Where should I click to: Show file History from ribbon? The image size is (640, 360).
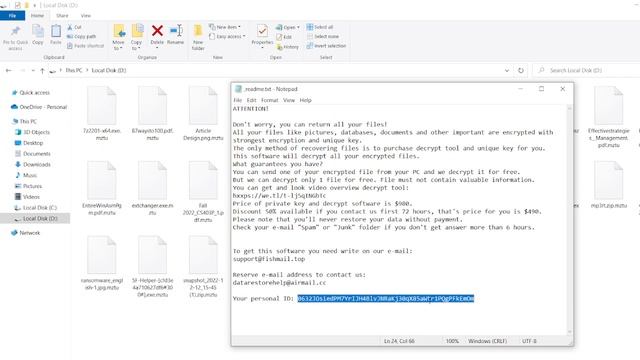coord(288,47)
